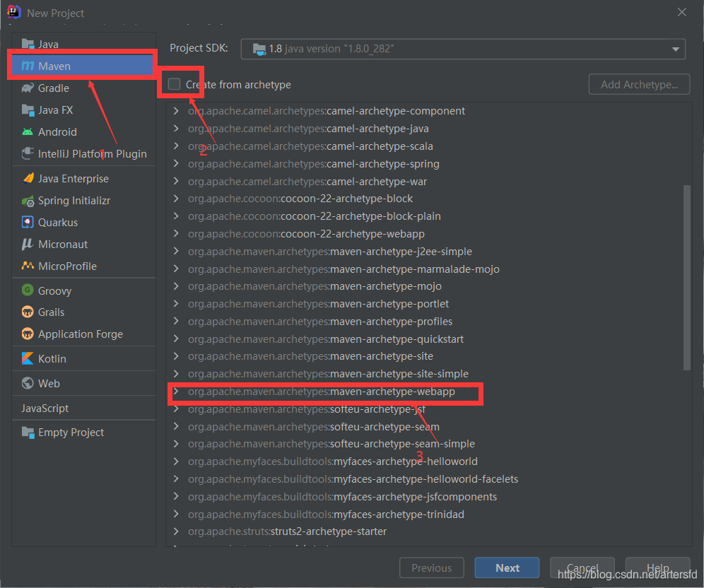Click the Next button

(507, 568)
